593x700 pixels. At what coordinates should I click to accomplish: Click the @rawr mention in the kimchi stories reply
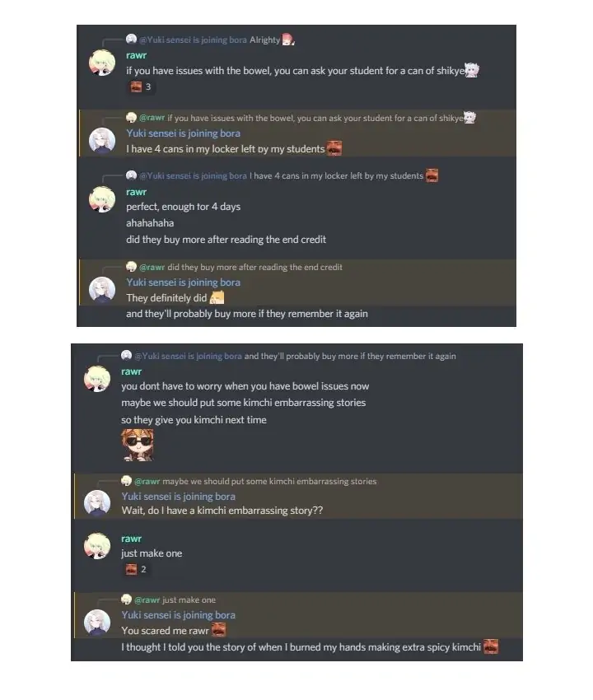(x=147, y=481)
